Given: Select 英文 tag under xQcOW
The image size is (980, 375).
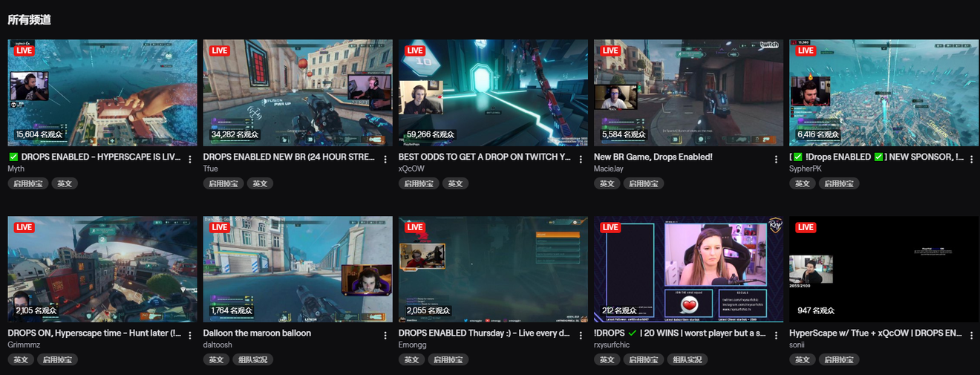Looking at the screenshot, I should 455,183.
